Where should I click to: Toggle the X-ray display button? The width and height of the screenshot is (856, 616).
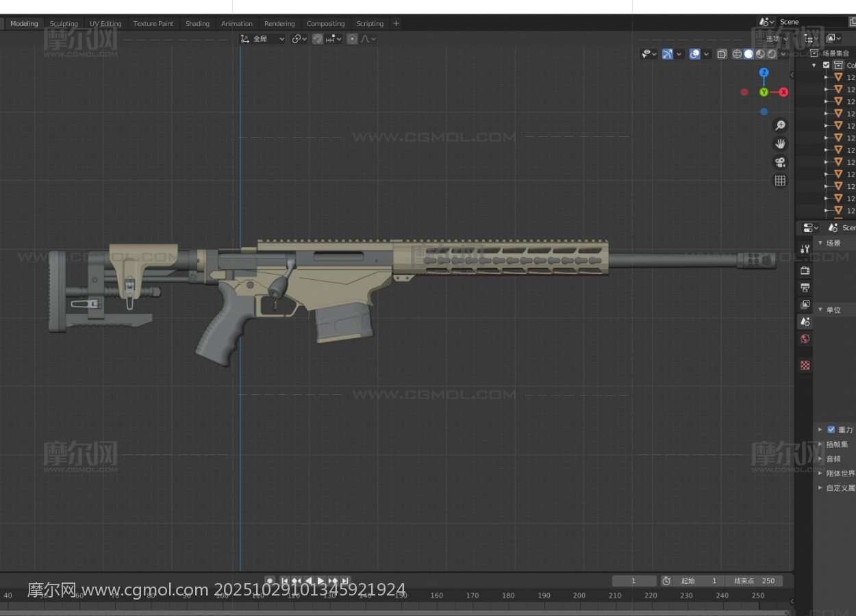pyautogui.click(x=722, y=54)
